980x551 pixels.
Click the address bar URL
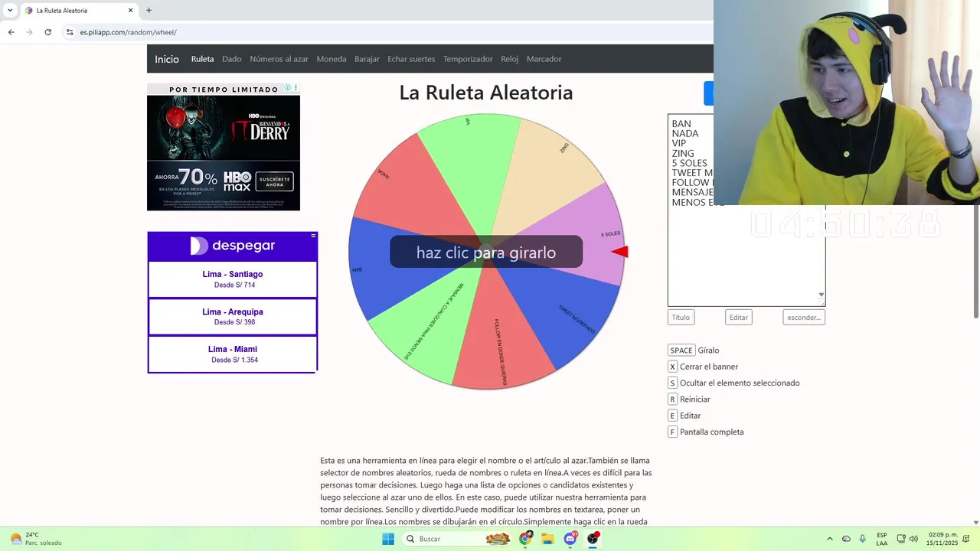tap(128, 32)
